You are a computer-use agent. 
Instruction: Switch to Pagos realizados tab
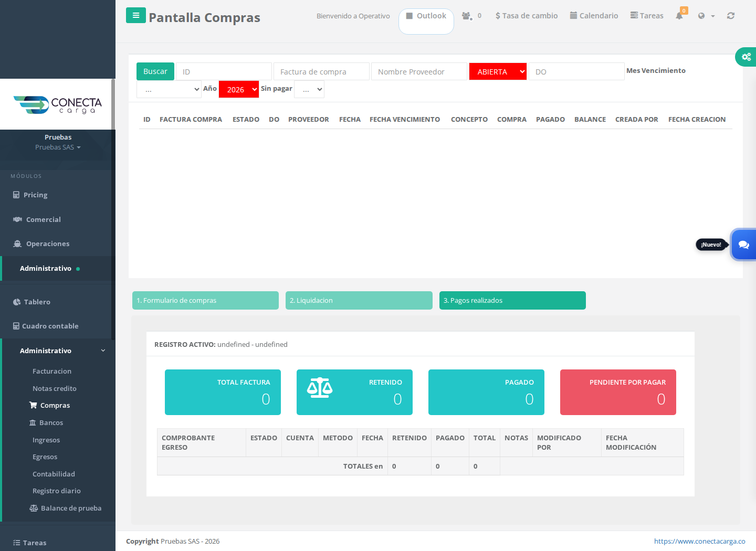(x=512, y=300)
